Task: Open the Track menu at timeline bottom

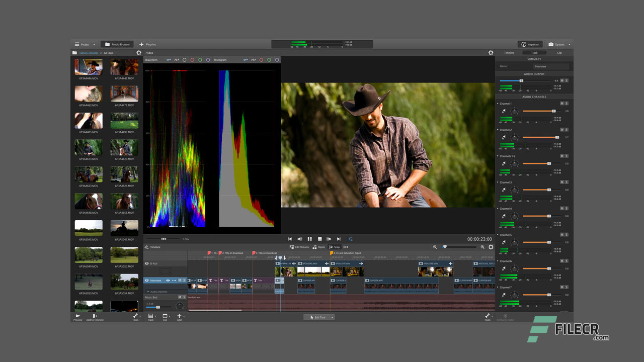Action: tap(151, 317)
